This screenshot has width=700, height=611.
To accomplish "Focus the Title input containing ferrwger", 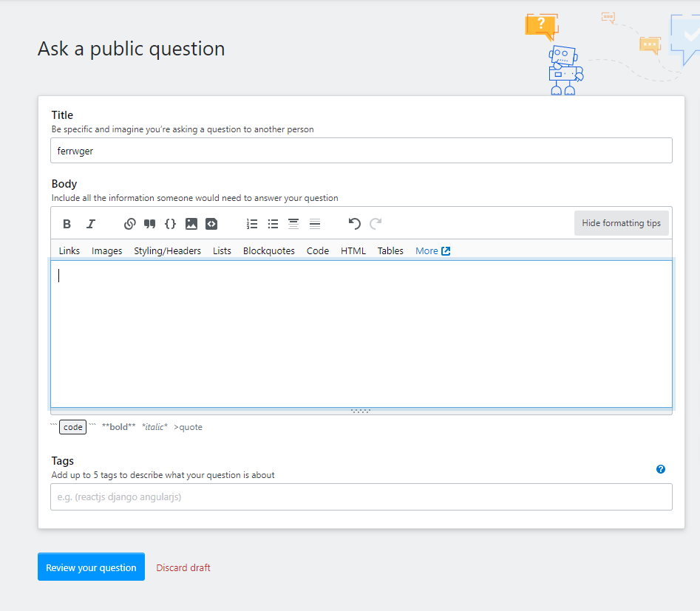I will 361,151.
